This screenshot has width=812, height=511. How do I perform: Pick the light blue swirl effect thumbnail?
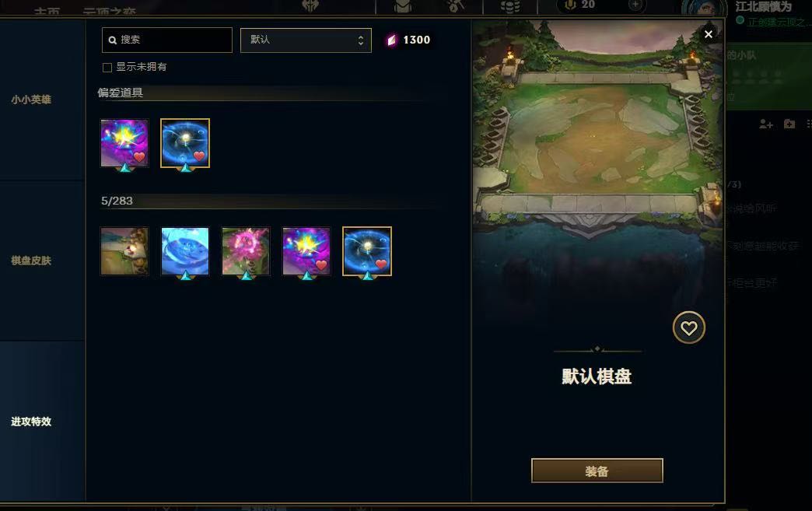tap(185, 251)
